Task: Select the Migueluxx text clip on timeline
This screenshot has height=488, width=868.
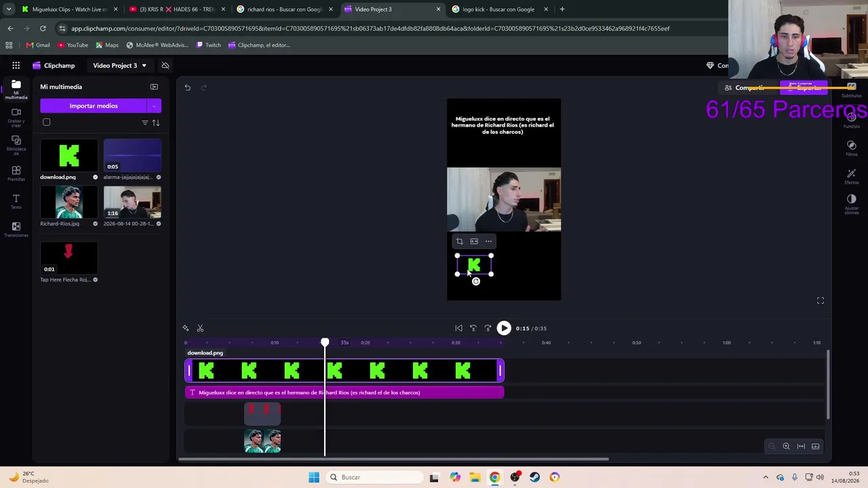Action: [x=344, y=392]
